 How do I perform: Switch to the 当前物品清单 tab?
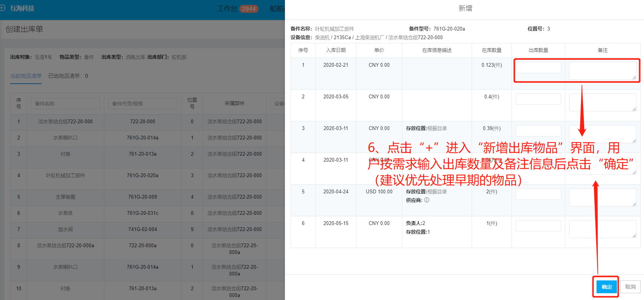click(26, 76)
